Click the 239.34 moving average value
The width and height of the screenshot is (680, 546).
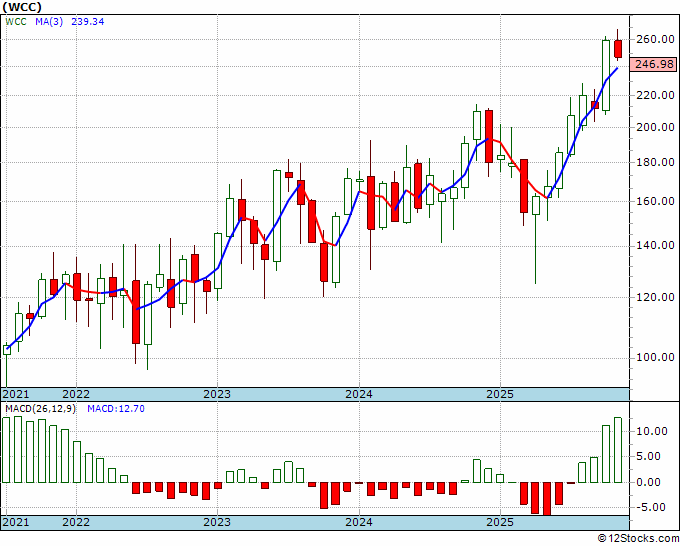coord(88,22)
